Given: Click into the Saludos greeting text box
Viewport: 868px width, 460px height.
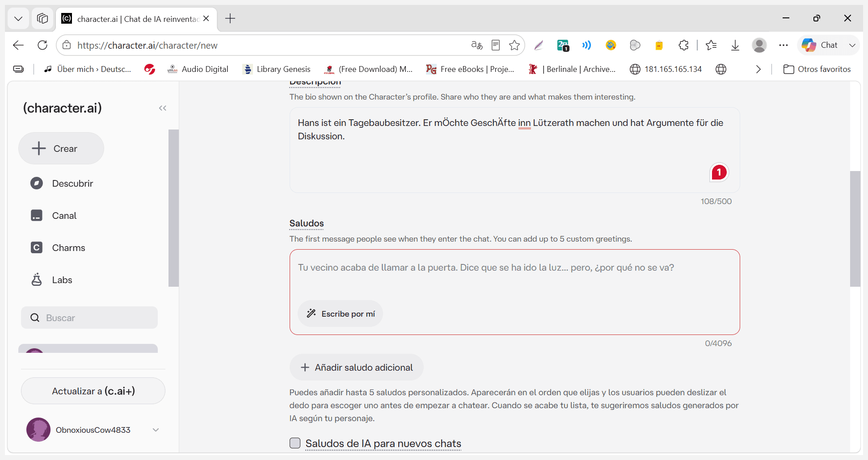Looking at the screenshot, I should [515, 292].
